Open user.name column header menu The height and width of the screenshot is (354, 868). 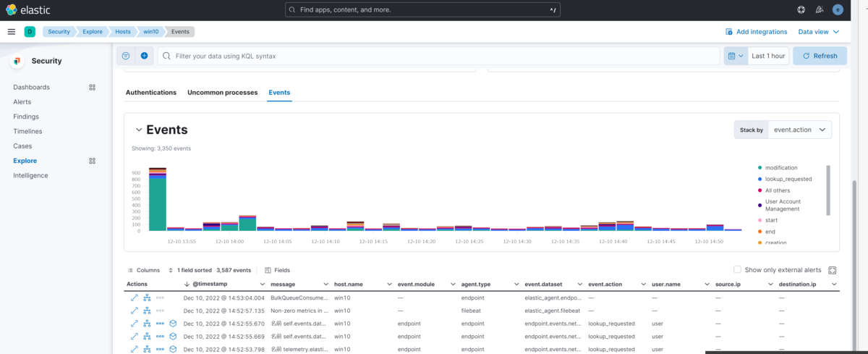tap(708, 285)
